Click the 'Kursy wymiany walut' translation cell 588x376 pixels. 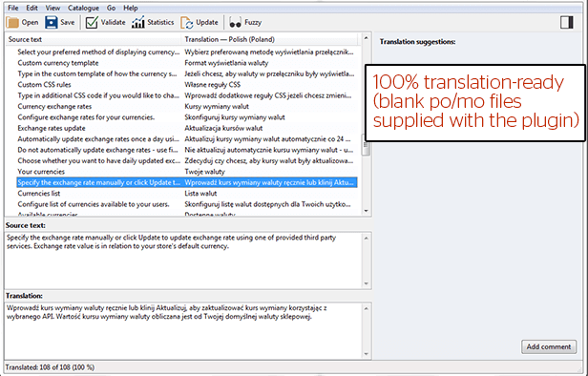click(217, 107)
